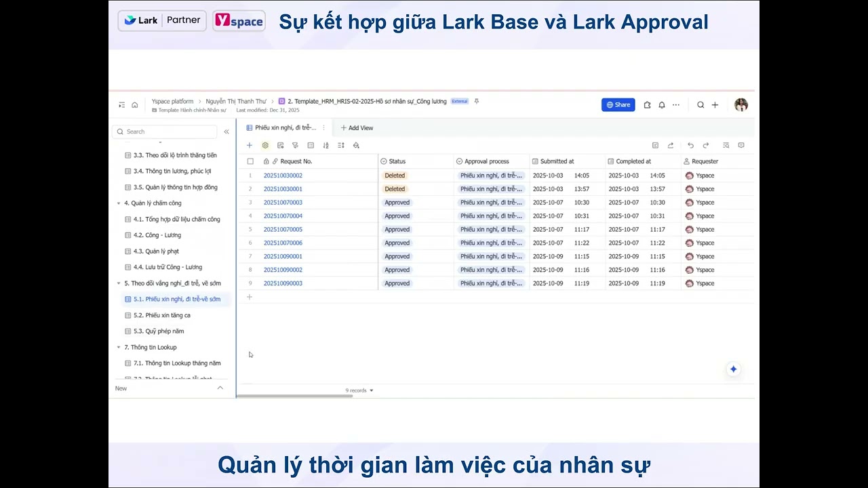Click the Approved status in row 3
This screenshot has width=868, height=488.
click(397, 203)
